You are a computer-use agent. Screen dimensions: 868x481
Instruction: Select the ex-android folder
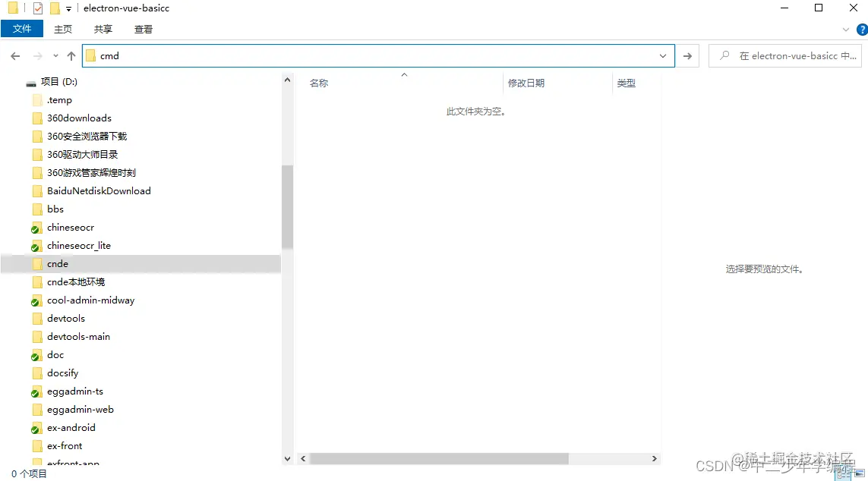coord(71,429)
